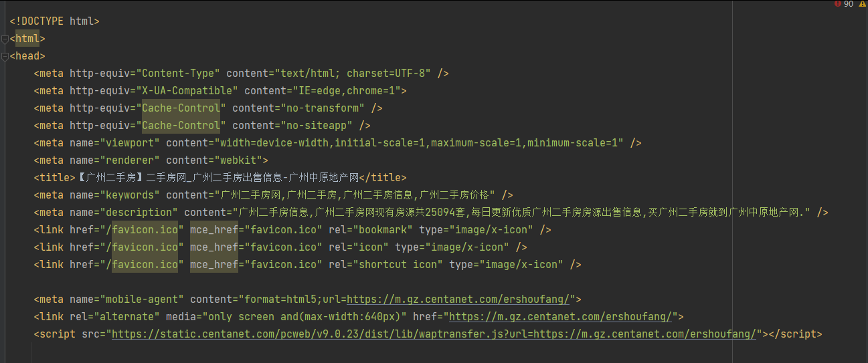Click the "viewport" name value
The height and width of the screenshot is (363, 868).
point(130,143)
